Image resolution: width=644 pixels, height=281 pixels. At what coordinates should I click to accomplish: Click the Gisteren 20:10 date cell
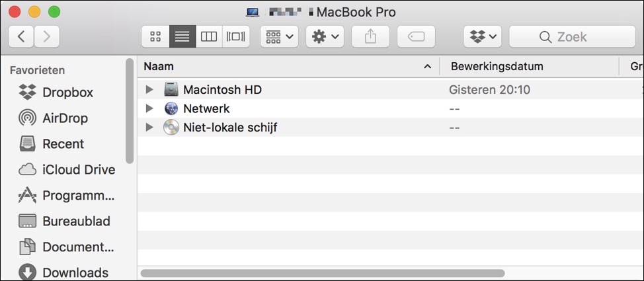(x=489, y=89)
